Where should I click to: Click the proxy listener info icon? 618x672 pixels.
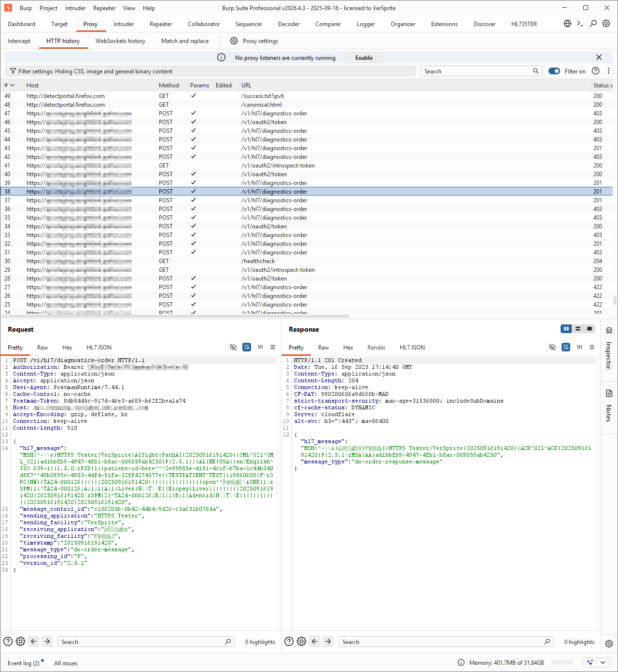(221, 57)
